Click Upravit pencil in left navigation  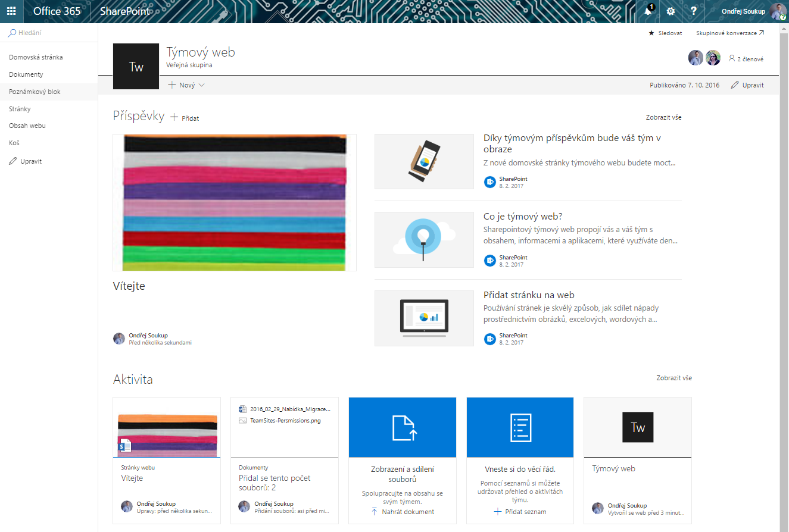pyautogui.click(x=25, y=161)
